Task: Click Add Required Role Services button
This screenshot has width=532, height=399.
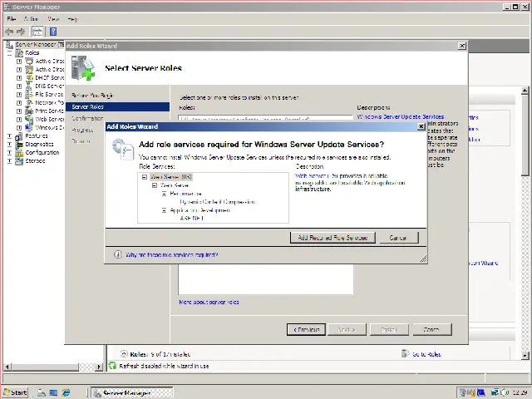Action: (x=332, y=238)
